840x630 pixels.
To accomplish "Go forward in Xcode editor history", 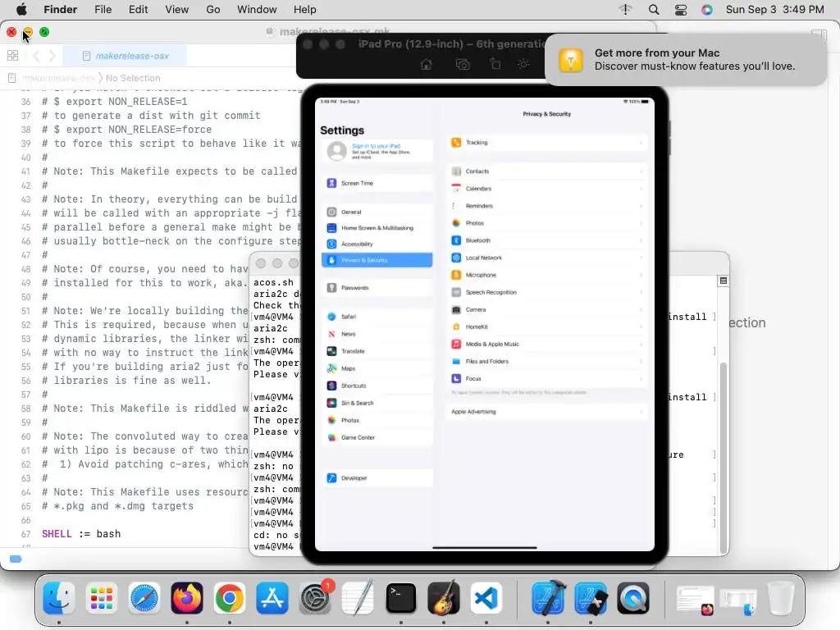I will point(52,56).
